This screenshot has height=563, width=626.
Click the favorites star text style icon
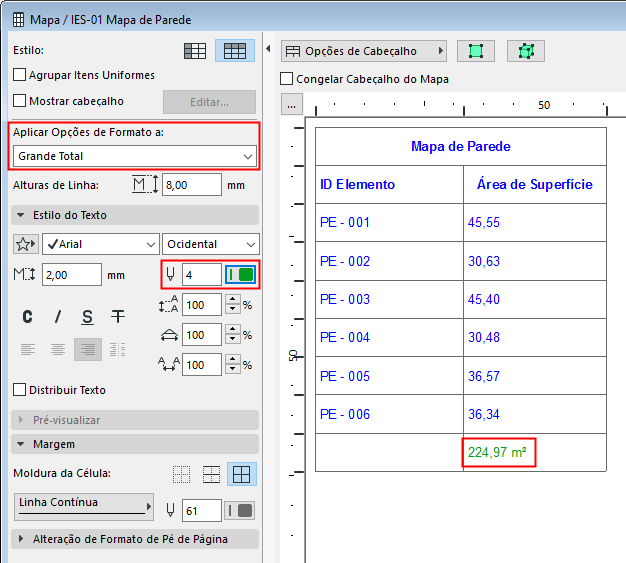coord(26,244)
